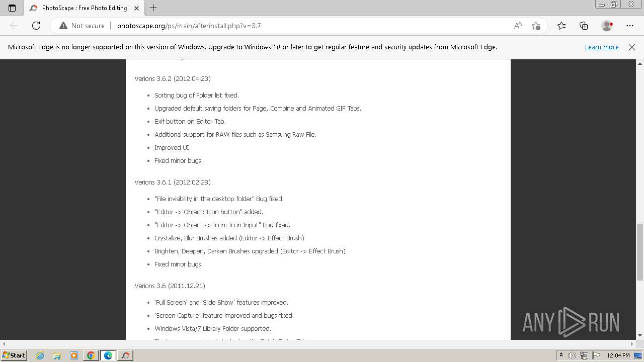Launch Internet Explorer from the taskbar
The height and width of the screenshot is (362, 644).
[40, 355]
